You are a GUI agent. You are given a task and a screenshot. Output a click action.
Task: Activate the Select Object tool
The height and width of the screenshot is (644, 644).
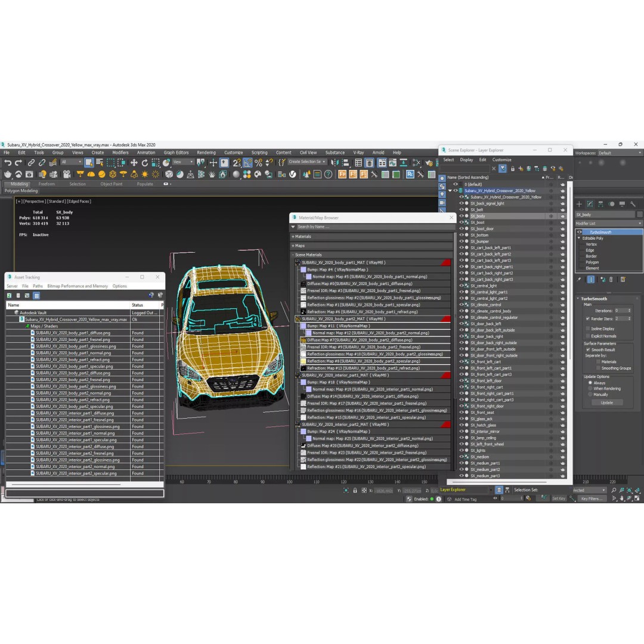click(x=89, y=163)
